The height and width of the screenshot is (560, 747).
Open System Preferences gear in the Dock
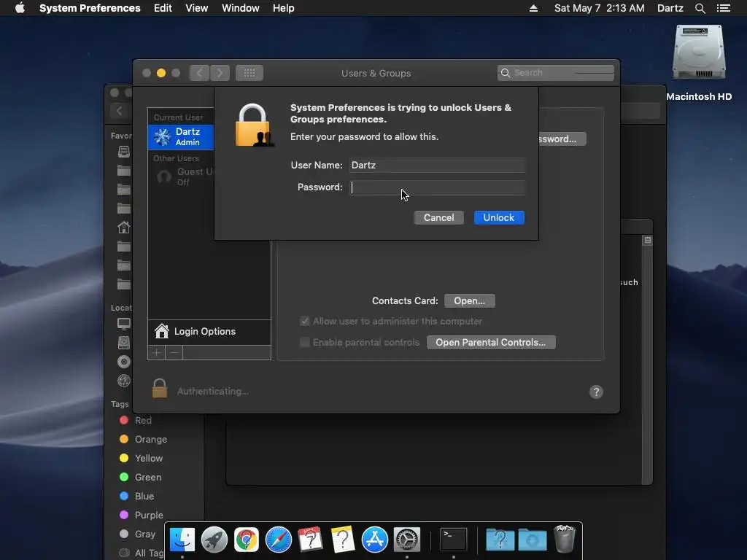tap(407, 540)
